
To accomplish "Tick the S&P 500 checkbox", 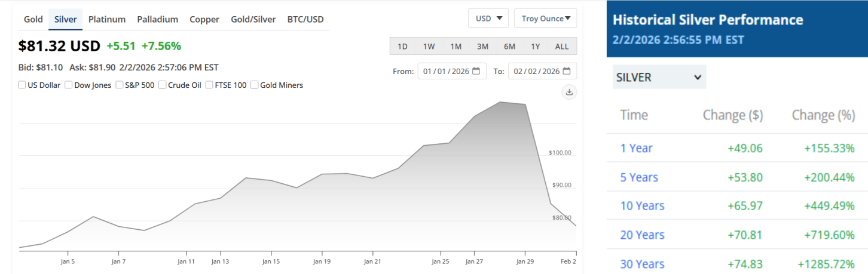I will click(x=119, y=85).
